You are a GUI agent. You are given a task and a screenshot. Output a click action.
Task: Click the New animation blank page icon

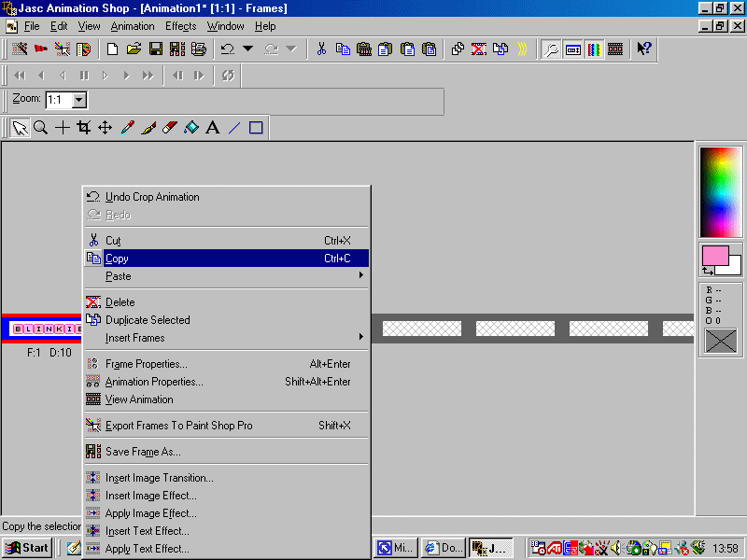tap(113, 49)
